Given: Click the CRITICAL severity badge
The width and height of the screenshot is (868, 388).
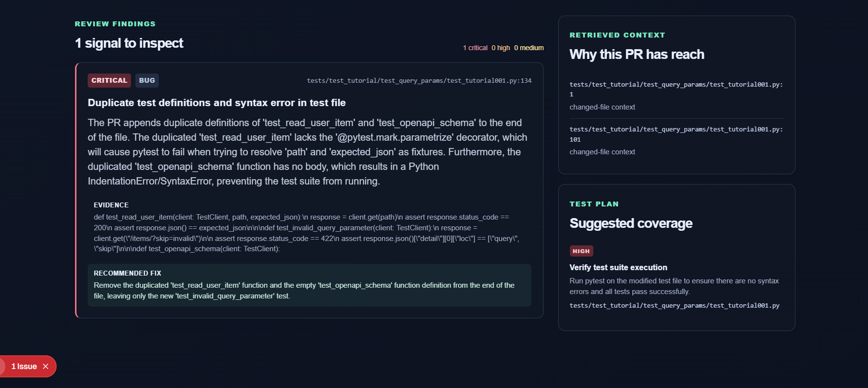Looking at the screenshot, I should coord(109,80).
